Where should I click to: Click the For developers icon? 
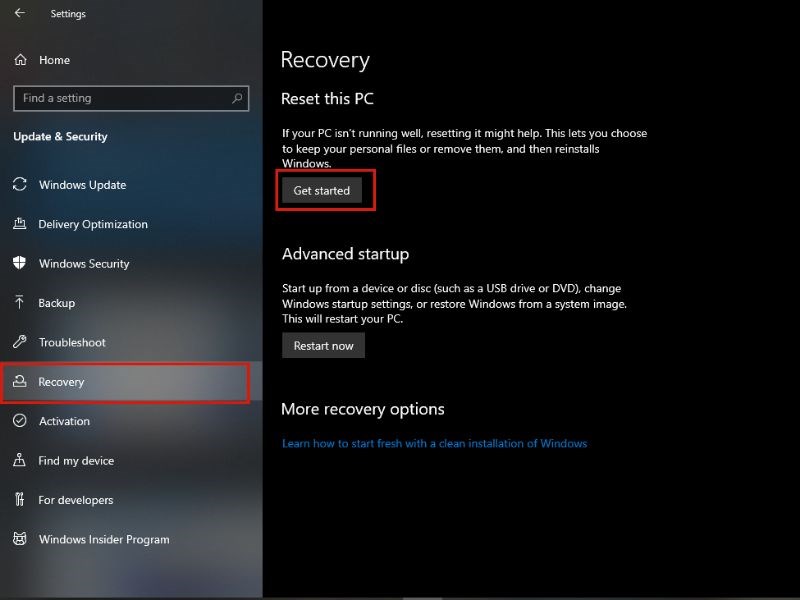point(19,500)
